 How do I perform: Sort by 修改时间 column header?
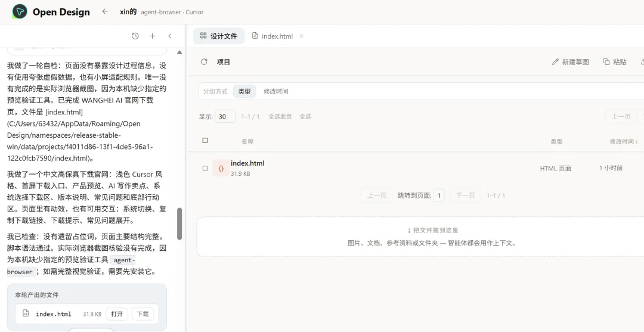(x=624, y=142)
